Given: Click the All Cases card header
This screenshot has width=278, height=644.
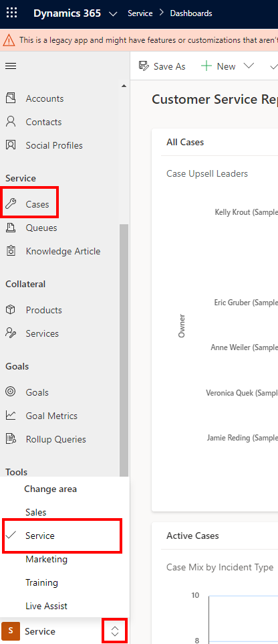Looking at the screenshot, I should (185, 142).
